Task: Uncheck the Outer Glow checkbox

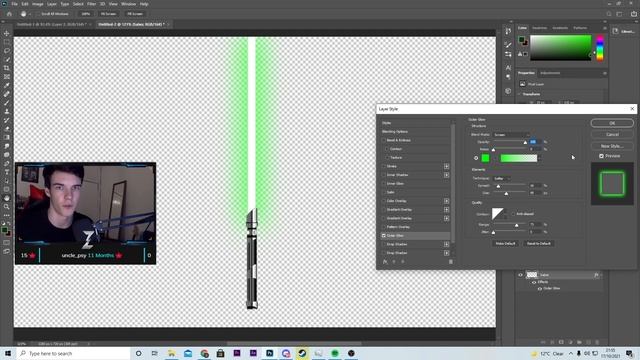Action: pyautogui.click(x=384, y=236)
